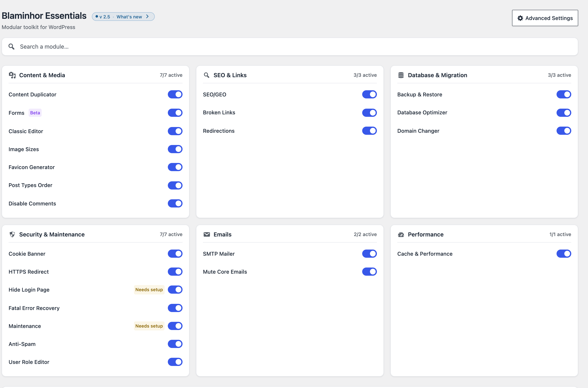Turn off Hide Login Page module
The width and height of the screenshot is (588, 388).
(175, 290)
